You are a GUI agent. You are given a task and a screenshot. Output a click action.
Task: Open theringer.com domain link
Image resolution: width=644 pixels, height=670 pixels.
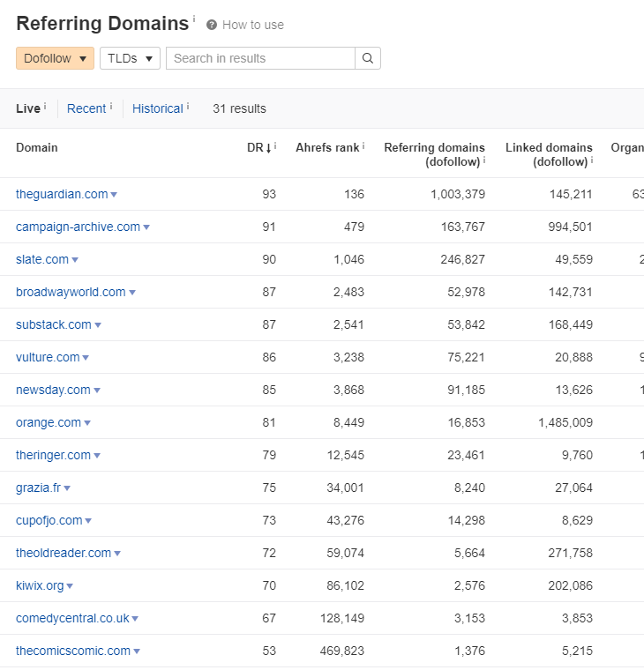[54, 455]
